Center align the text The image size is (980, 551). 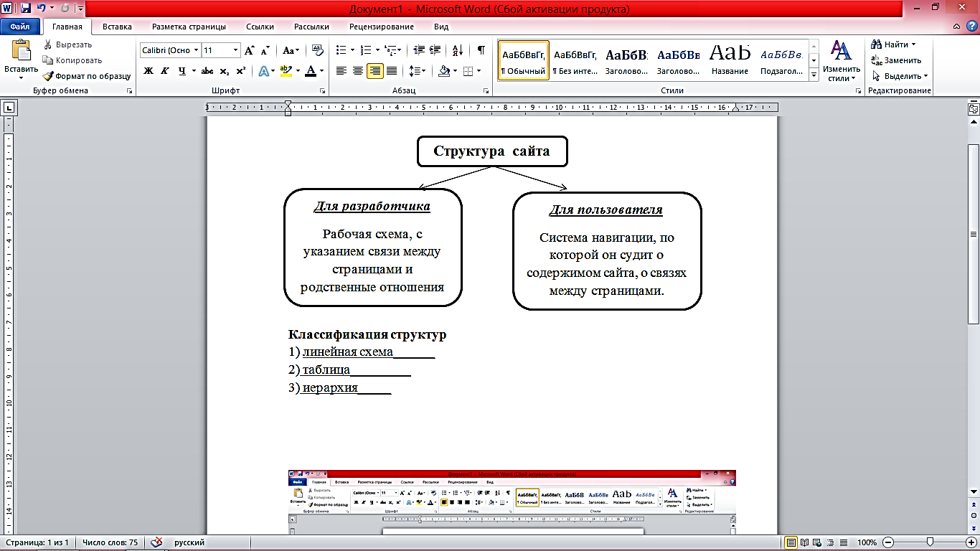pyautogui.click(x=358, y=71)
